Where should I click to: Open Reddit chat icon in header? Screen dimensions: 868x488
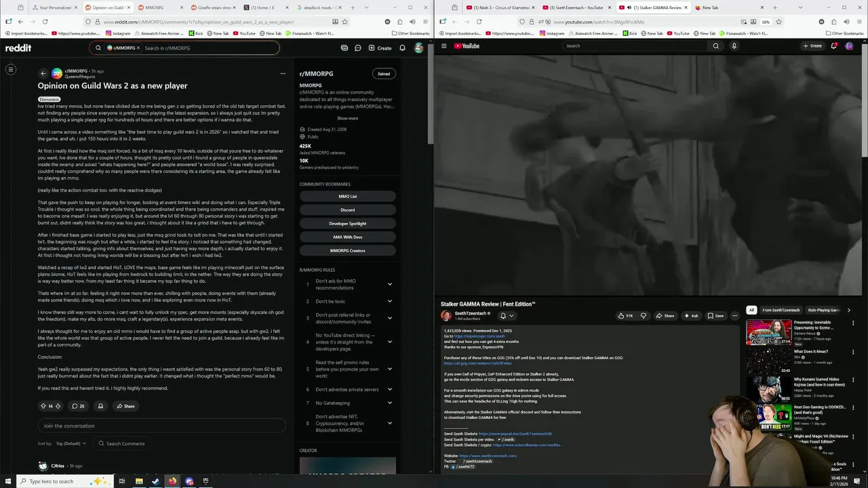click(x=358, y=48)
